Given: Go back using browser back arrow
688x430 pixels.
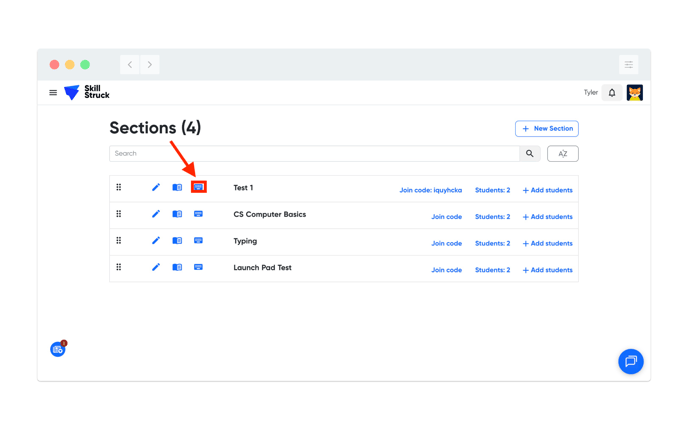Looking at the screenshot, I should click(x=130, y=65).
